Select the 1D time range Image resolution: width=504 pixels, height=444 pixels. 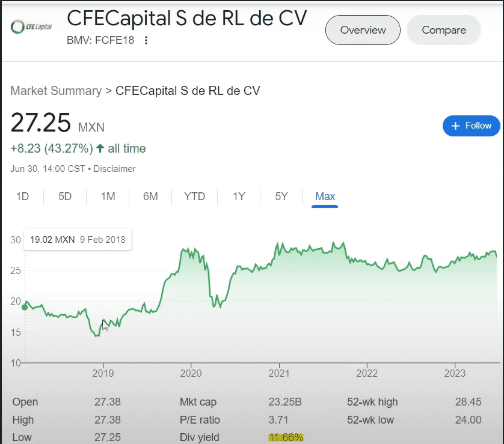22,196
